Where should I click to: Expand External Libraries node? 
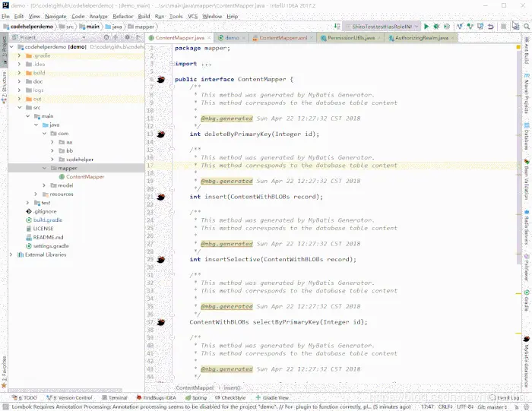(11, 255)
